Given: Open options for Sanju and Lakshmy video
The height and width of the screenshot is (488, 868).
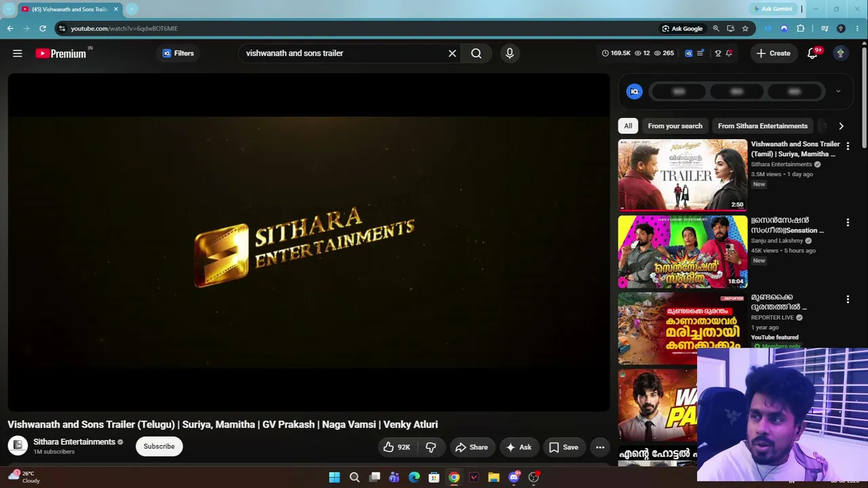Looking at the screenshot, I should point(848,222).
